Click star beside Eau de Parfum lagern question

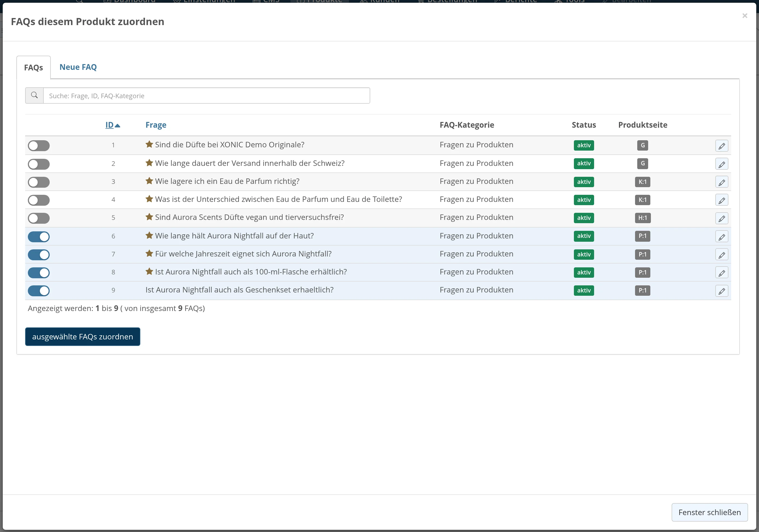[149, 181]
